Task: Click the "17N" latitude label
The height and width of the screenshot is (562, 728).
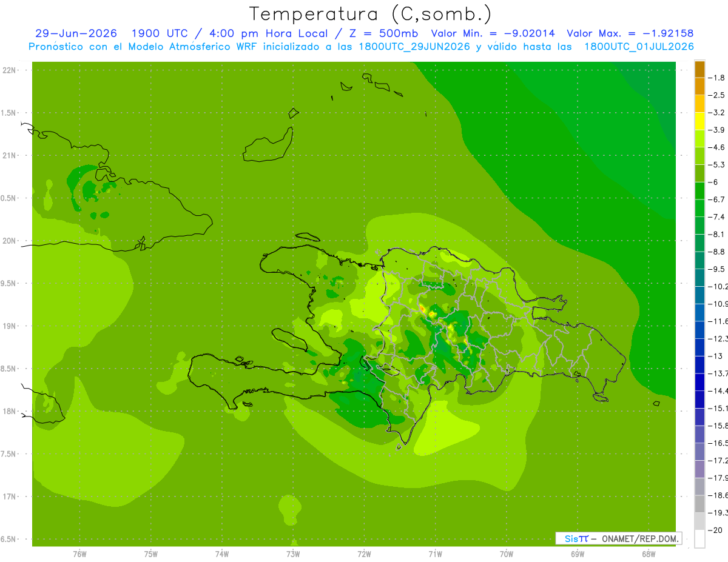Action: point(10,497)
